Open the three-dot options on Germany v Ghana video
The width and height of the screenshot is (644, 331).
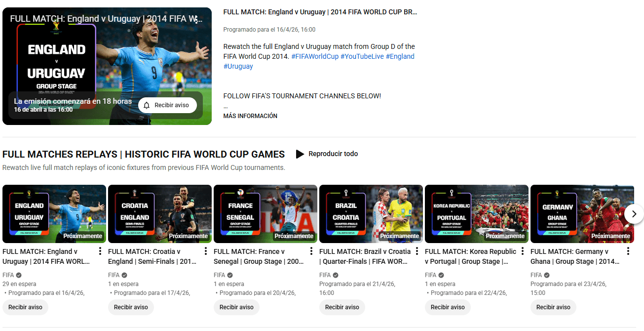(628, 251)
